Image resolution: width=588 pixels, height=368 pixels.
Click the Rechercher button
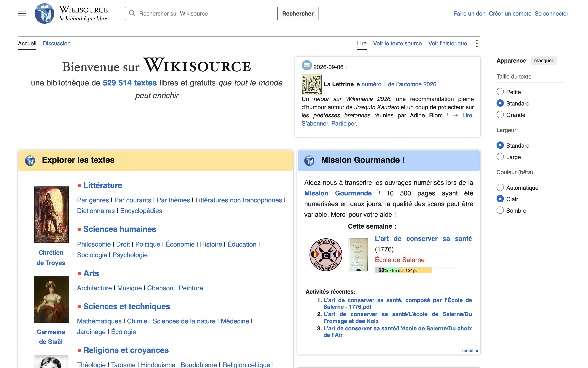[298, 13]
